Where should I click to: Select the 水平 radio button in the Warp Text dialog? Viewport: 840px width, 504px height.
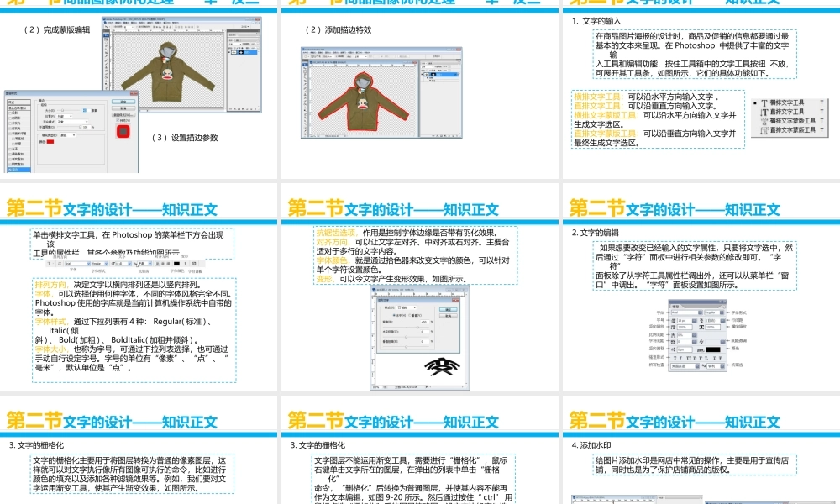click(x=394, y=315)
